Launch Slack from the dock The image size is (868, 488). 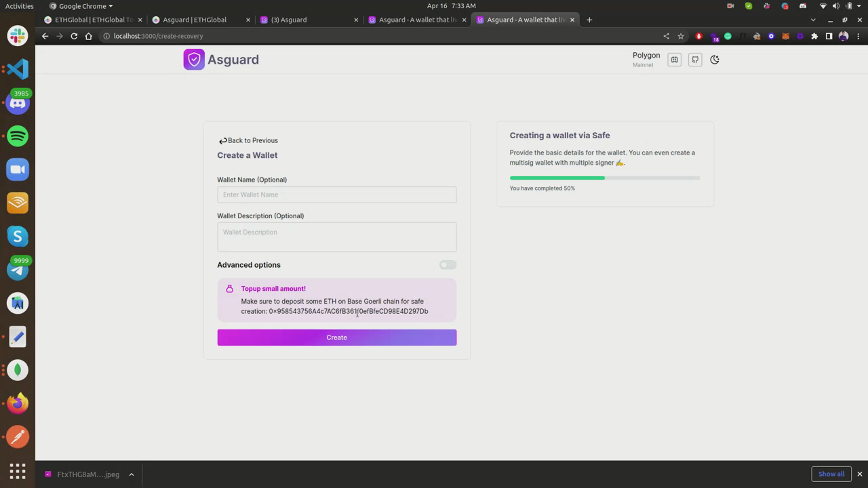[18, 35]
